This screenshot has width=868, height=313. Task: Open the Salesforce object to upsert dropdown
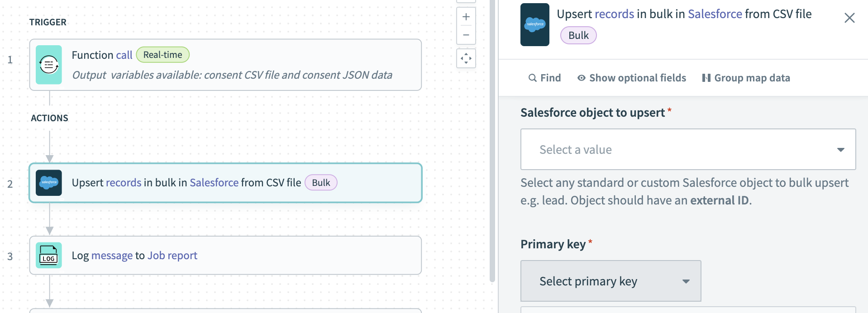click(x=688, y=149)
